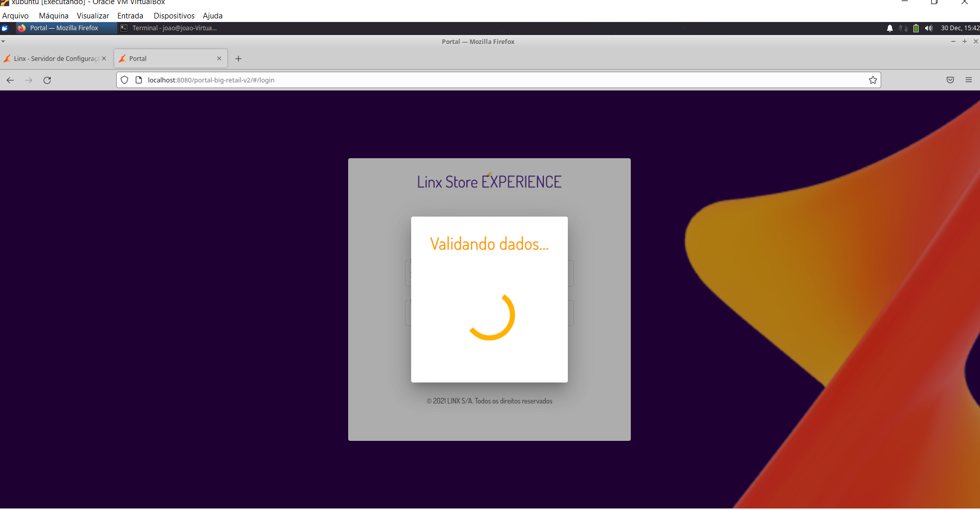980x510 pixels.
Task: Close the Linx - Servidor de Configuração tab
Action: click(x=104, y=58)
